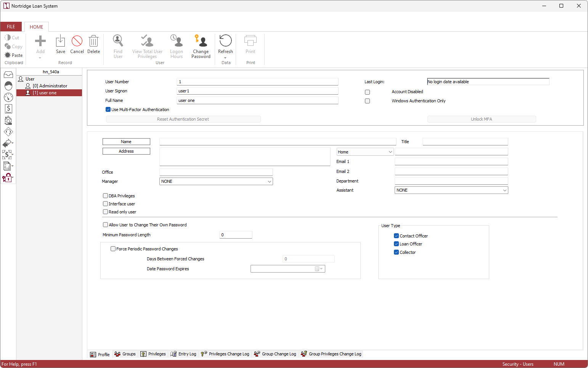The image size is (588, 368).
Task: Click the Nortridge app logo icon
Action: tap(6, 6)
